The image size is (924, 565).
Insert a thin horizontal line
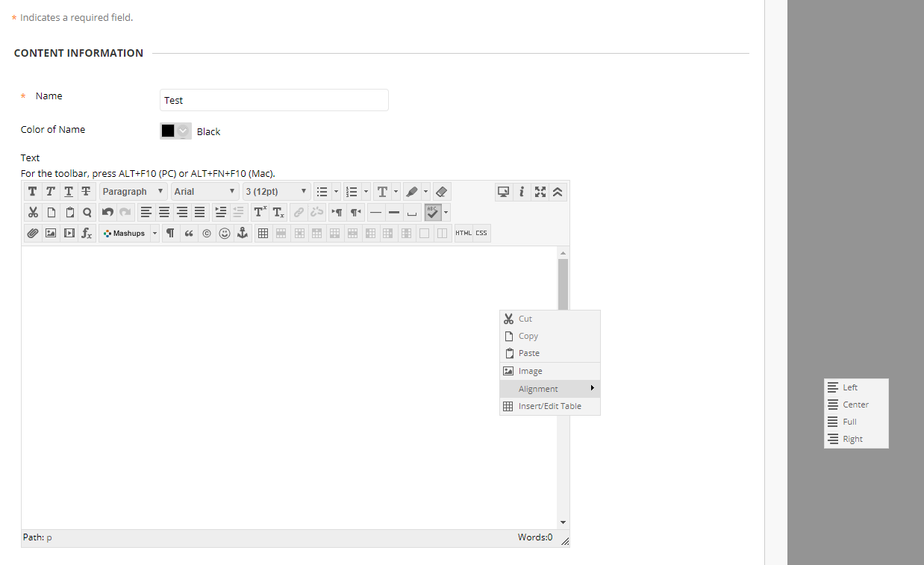tap(376, 212)
